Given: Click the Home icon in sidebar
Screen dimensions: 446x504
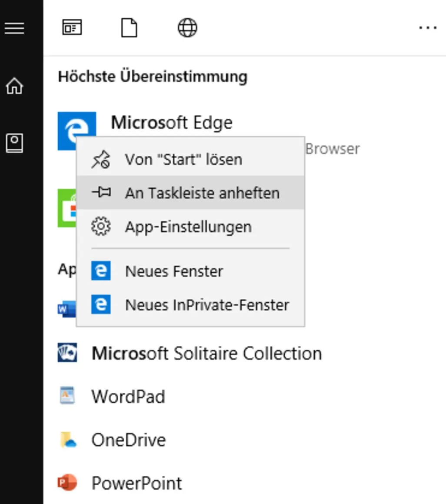Looking at the screenshot, I should pyautogui.click(x=14, y=86).
